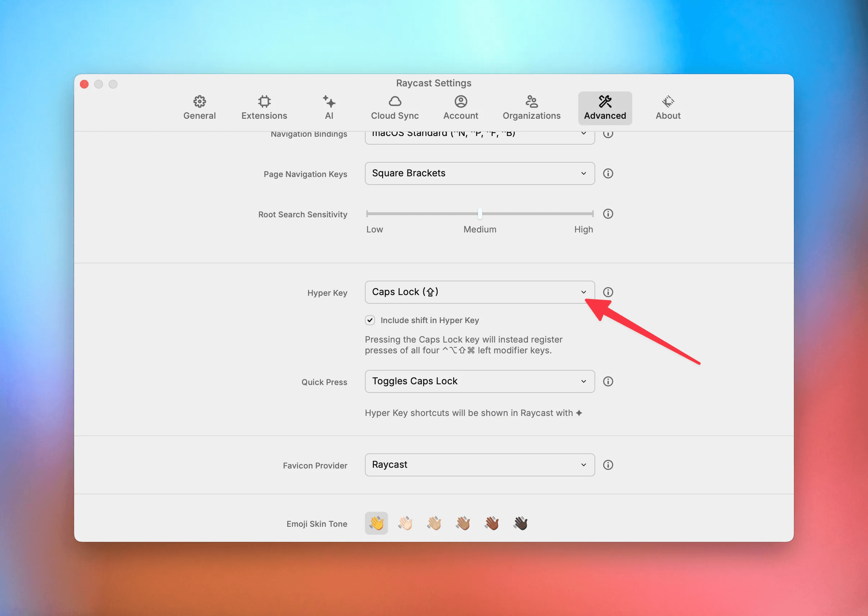Screen dimensions: 868x616
Task: Close the Raycast Settings window
Action: pos(84,84)
